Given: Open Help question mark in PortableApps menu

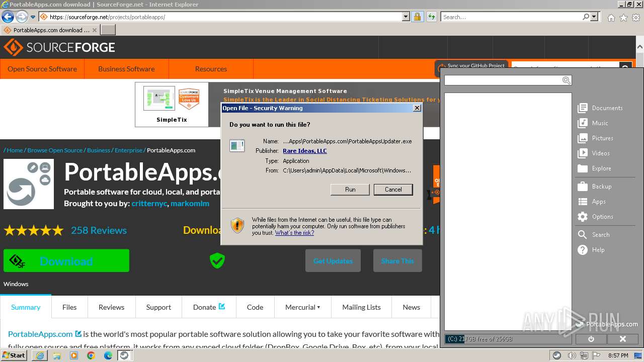Looking at the screenshot, I should click(583, 250).
